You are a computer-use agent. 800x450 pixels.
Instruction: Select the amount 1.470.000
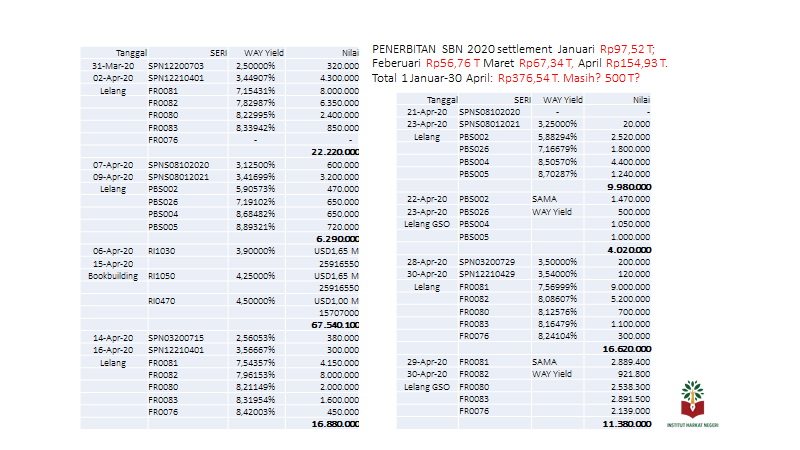click(x=631, y=199)
